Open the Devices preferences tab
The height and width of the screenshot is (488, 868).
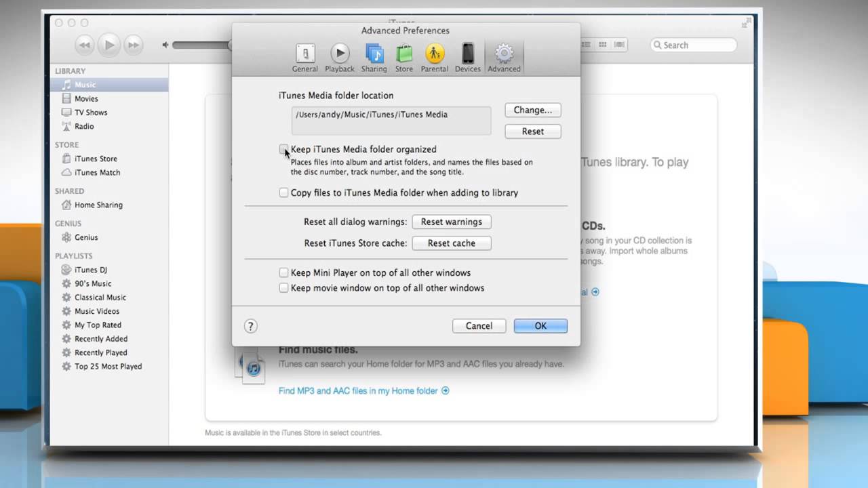pos(468,58)
